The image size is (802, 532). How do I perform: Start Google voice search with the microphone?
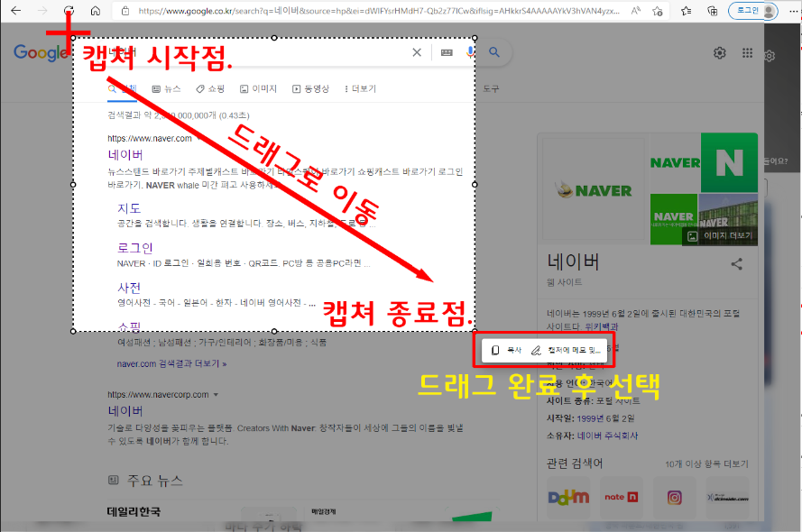tap(470, 52)
